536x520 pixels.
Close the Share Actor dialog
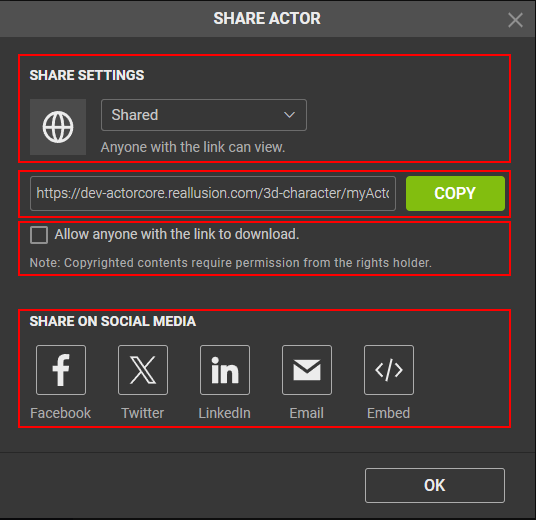[x=515, y=20]
